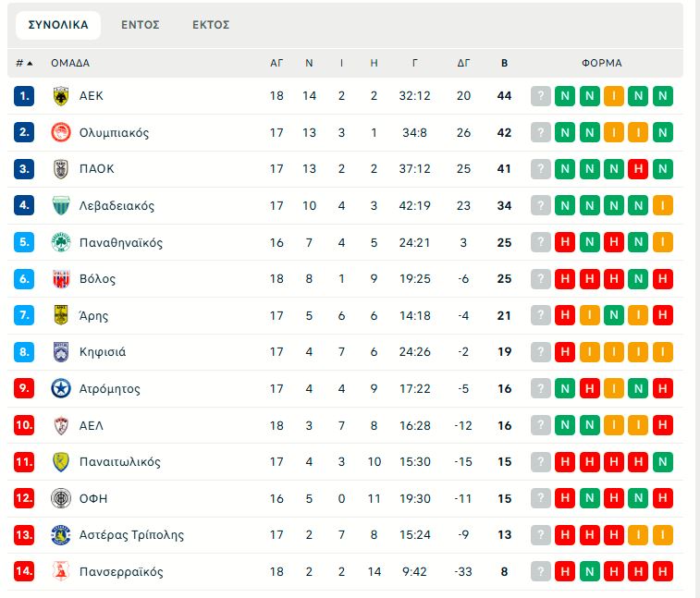The height and width of the screenshot is (598, 700).
Task: Open the Λεβαδειακός crest icon
Action: (x=61, y=205)
